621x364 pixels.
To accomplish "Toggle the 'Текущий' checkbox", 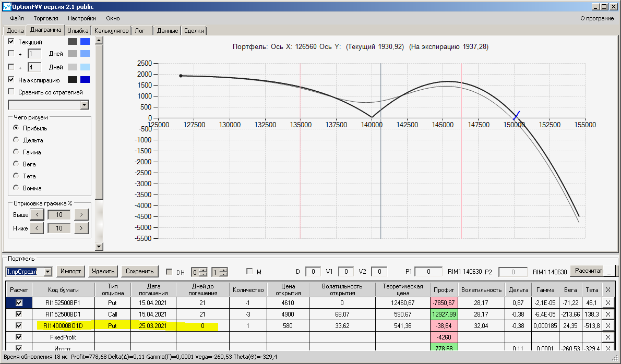I will (11, 42).
